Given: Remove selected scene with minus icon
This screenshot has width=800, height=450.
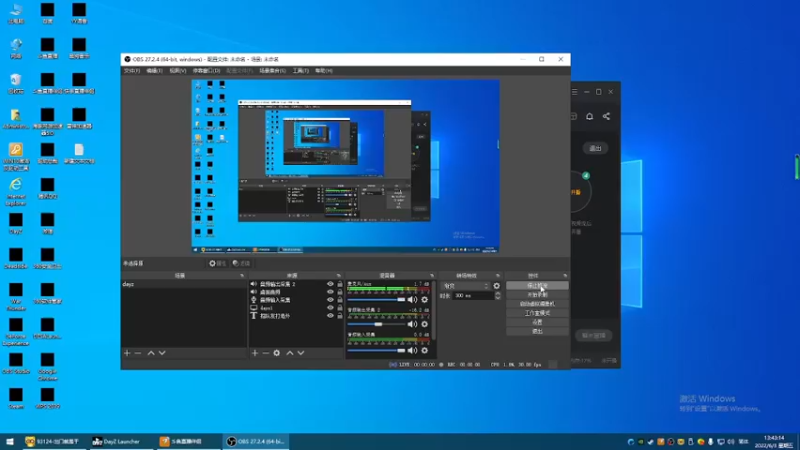Looking at the screenshot, I should [x=138, y=353].
